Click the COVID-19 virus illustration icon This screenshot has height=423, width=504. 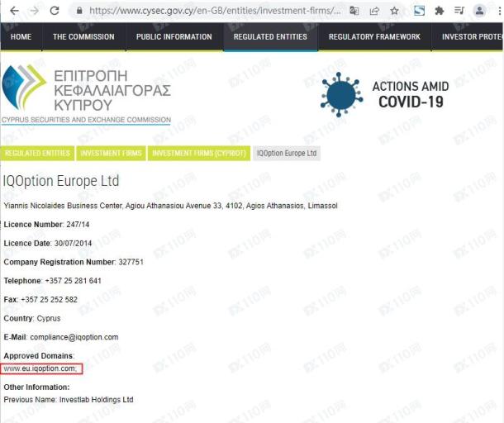point(341,95)
